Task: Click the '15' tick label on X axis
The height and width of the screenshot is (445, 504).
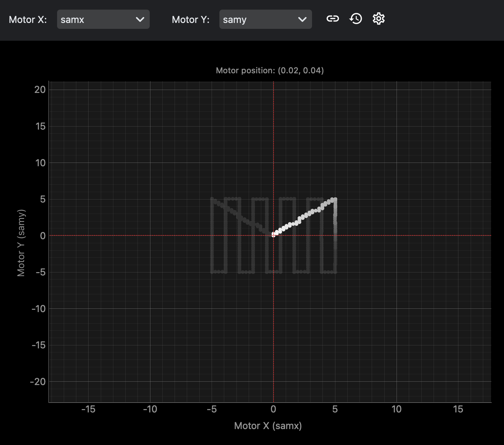Action: pyautogui.click(x=458, y=409)
